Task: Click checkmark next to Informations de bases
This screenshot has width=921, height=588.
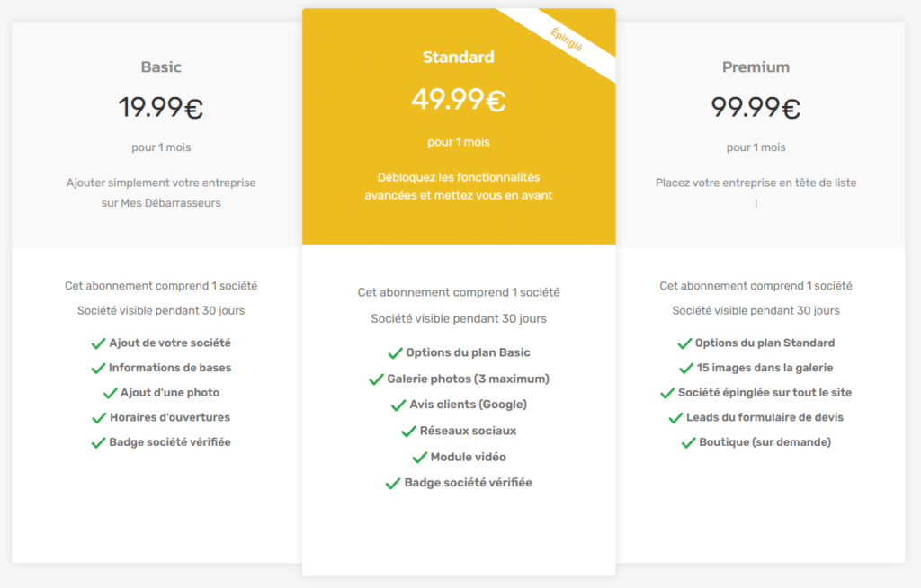Action: point(98,369)
